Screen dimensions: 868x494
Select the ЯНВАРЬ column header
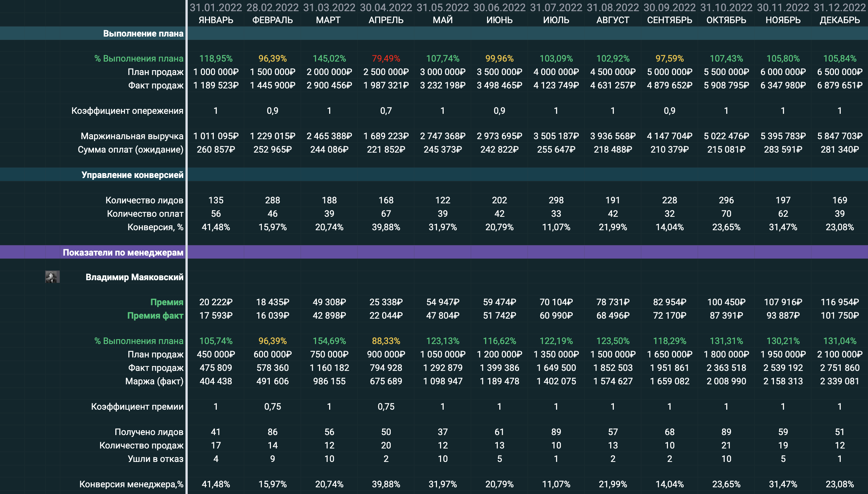click(x=216, y=20)
